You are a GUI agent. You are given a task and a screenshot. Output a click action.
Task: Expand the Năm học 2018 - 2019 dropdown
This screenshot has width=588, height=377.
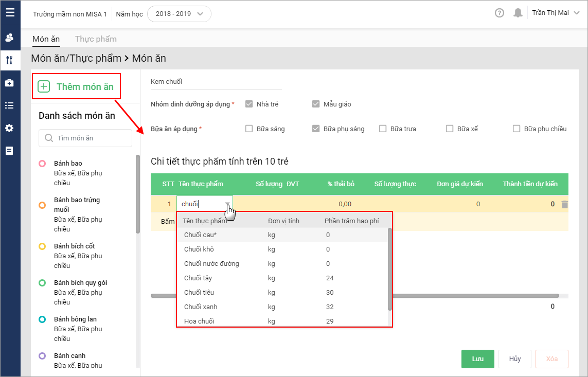(179, 14)
